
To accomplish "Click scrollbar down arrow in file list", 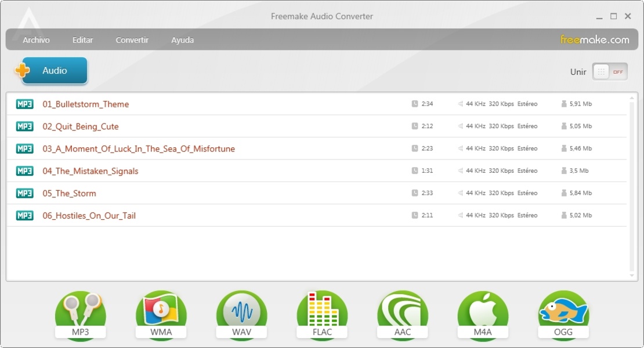I will coord(632,275).
